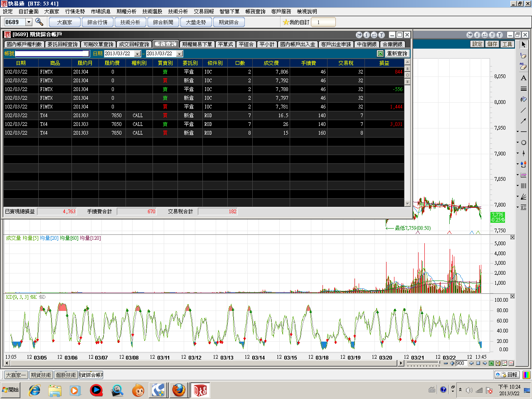532x399 pixels.
Task: Expand circle tool options arrow
Action: tap(517, 143)
